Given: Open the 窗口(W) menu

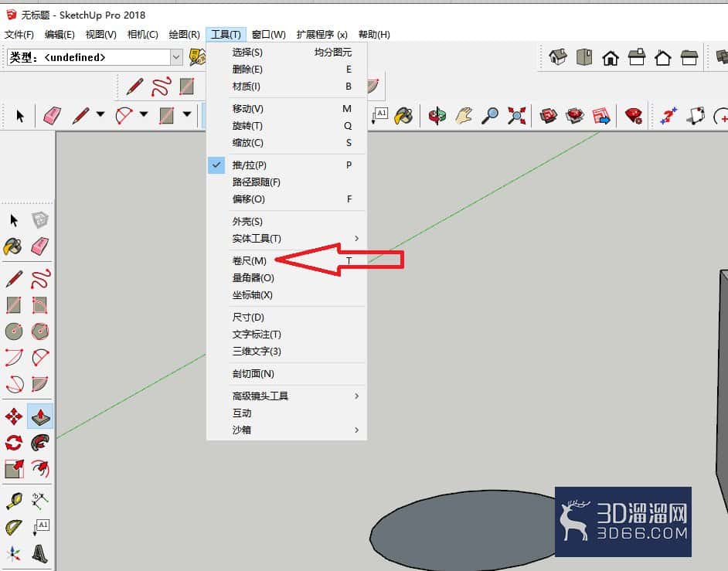Looking at the screenshot, I should click(268, 34).
